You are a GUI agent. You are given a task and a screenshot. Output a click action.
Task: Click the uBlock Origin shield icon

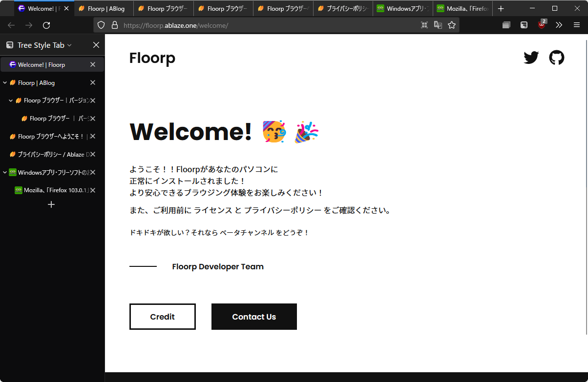click(541, 25)
